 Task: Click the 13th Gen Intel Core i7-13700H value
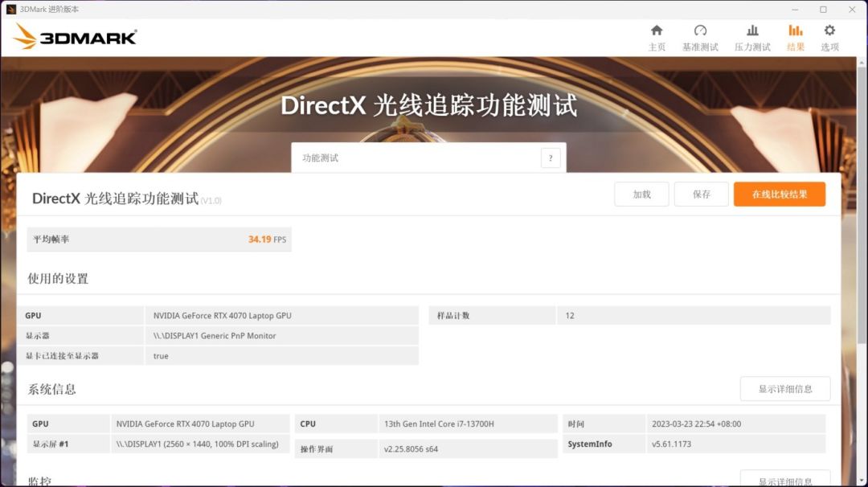[x=439, y=424]
